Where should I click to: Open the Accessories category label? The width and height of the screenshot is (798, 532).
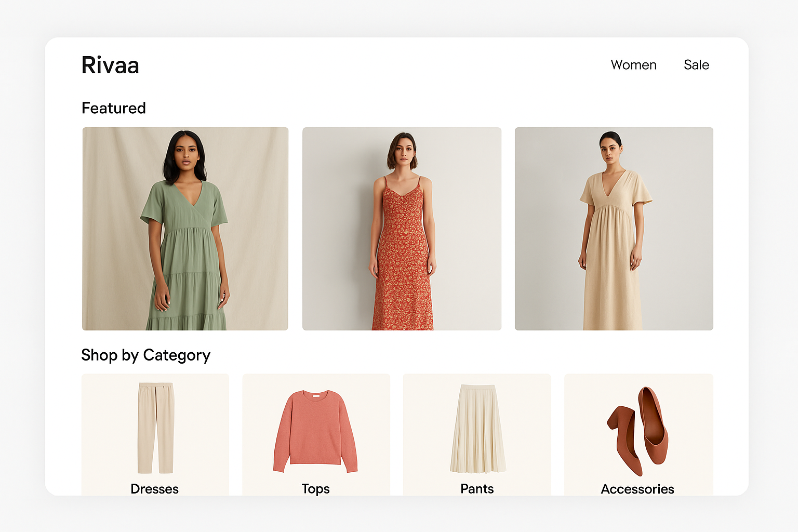pyautogui.click(x=637, y=489)
